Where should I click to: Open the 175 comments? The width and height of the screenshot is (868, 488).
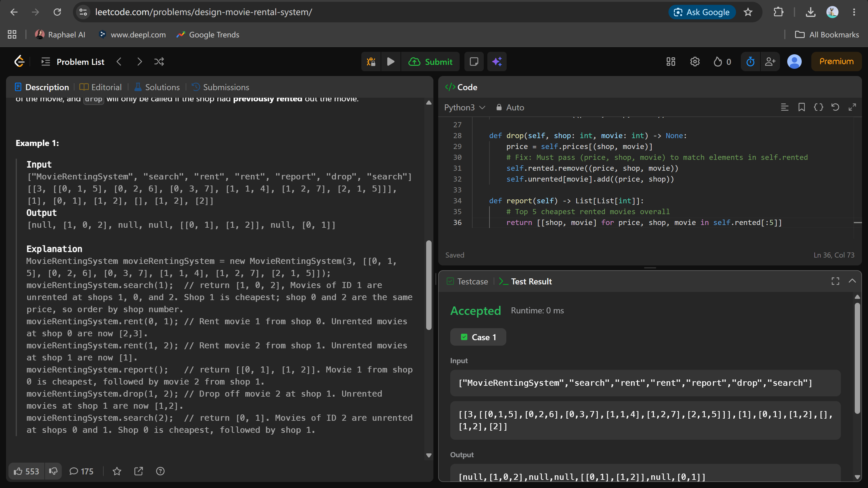coord(81,471)
